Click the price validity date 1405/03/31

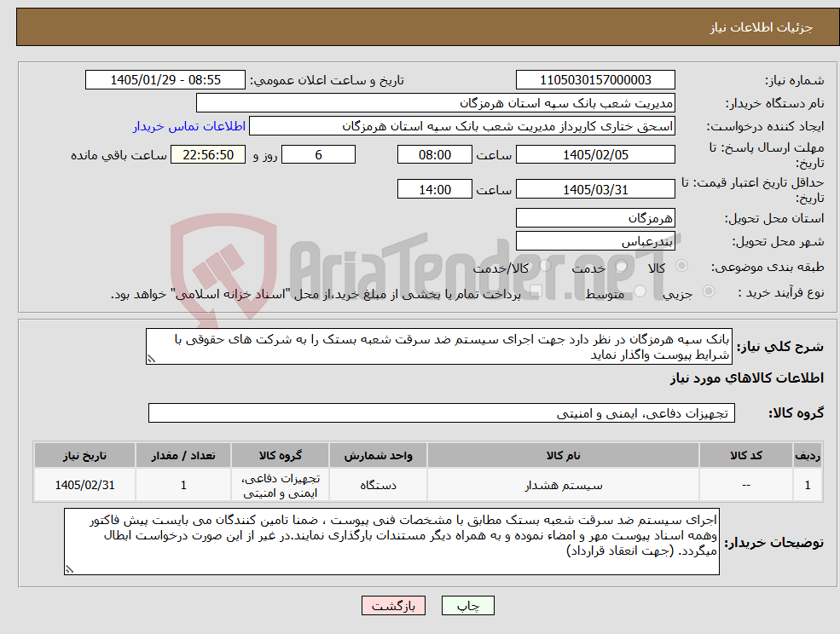595,189
